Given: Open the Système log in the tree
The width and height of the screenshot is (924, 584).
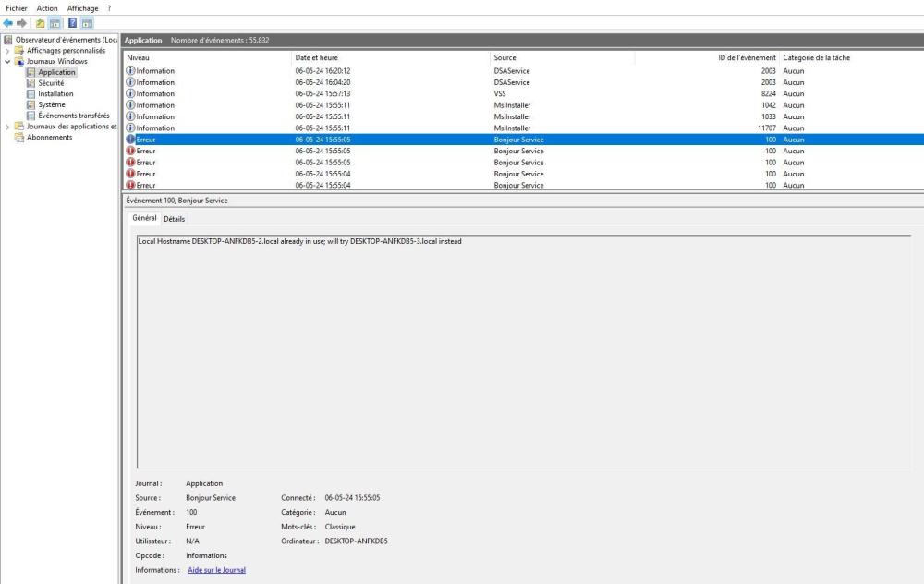Looking at the screenshot, I should click(x=52, y=104).
